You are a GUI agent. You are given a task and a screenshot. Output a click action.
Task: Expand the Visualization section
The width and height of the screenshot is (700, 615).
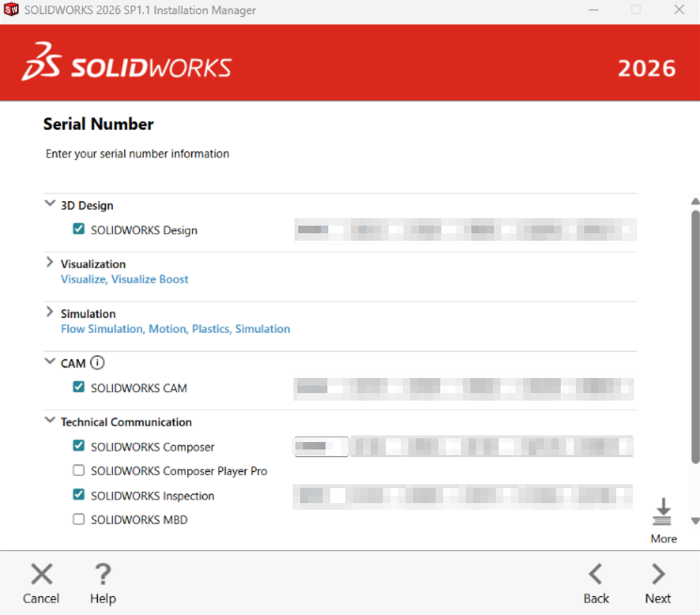tap(50, 262)
